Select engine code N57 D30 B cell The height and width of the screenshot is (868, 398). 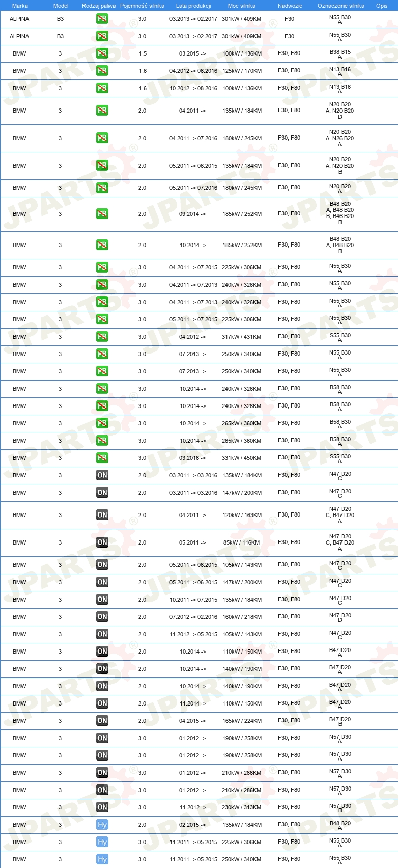pos(340,808)
